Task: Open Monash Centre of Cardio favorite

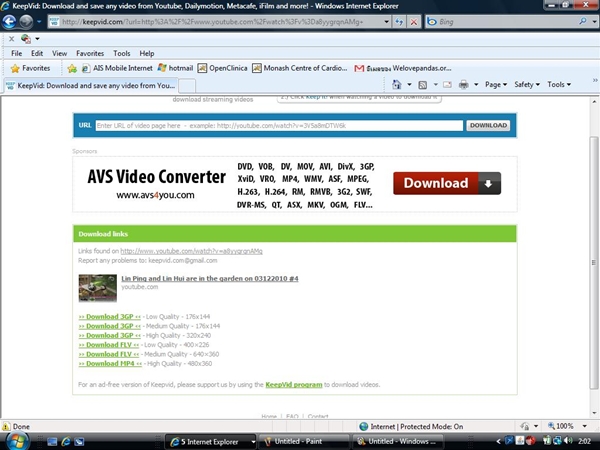Action: pos(300,68)
